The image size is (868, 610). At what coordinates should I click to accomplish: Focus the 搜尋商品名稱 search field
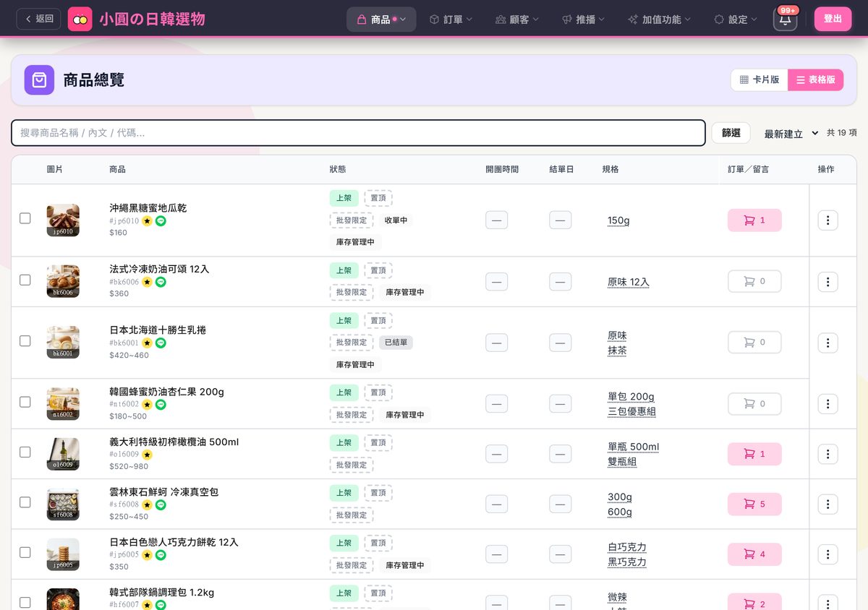tap(358, 133)
